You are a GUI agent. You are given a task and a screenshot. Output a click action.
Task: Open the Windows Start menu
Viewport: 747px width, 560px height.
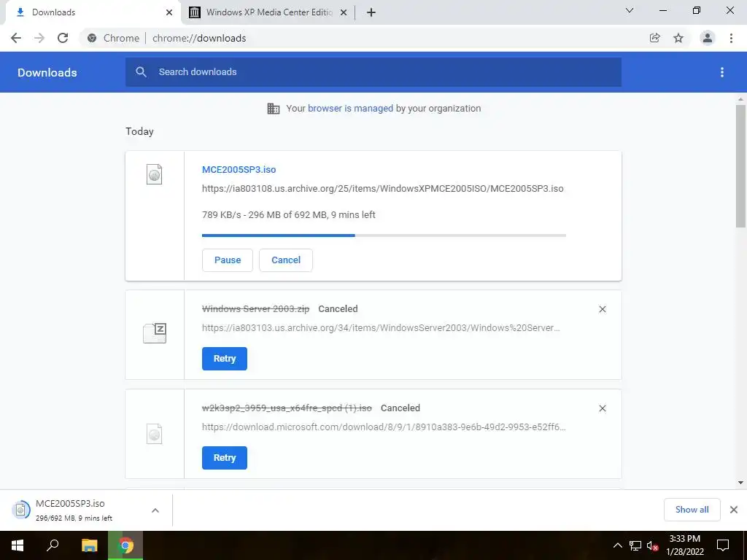pyautogui.click(x=18, y=545)
